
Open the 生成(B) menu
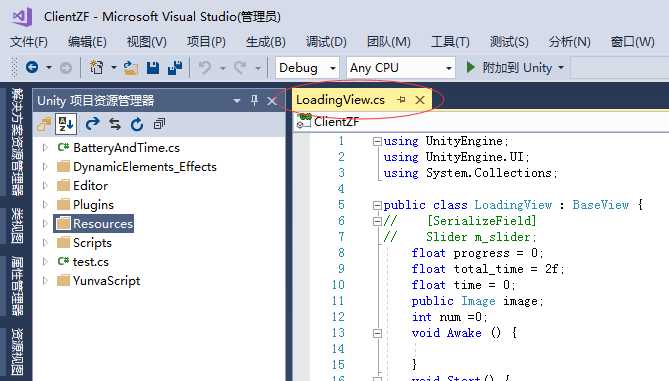pos(265,42)
